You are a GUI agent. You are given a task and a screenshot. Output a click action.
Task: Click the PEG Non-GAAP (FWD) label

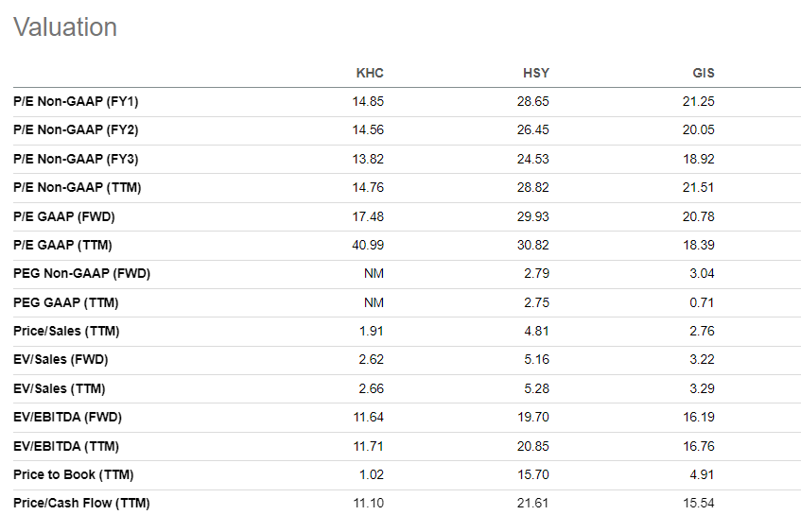pos(81,274)
